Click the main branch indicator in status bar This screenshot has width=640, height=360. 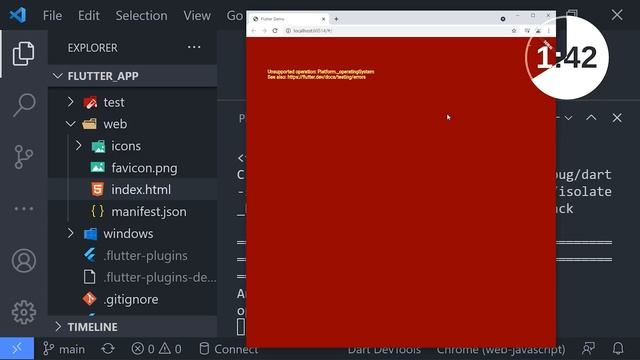(x=64, y=349)
